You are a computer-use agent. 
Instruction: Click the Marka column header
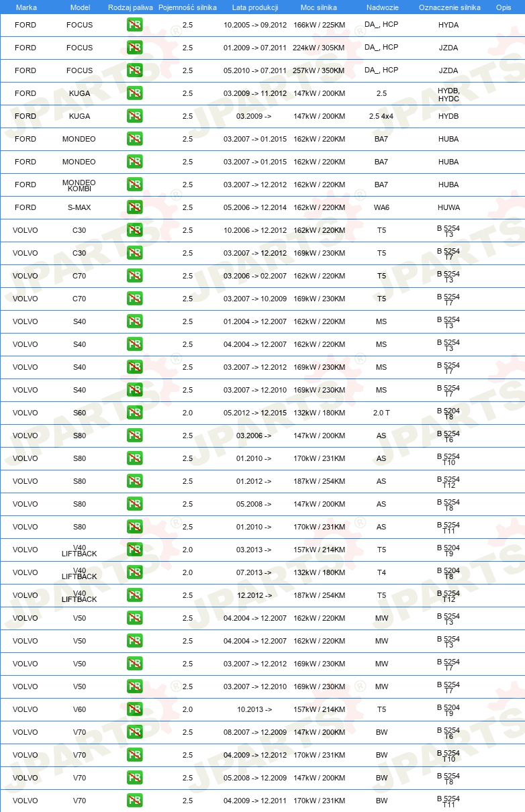[26, 7]
